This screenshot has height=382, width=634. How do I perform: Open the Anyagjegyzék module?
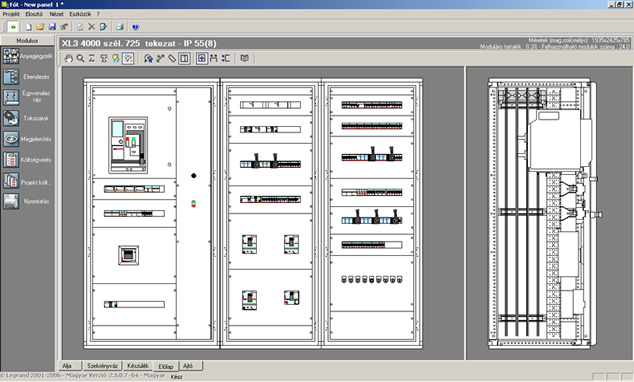tap(27, 56)
